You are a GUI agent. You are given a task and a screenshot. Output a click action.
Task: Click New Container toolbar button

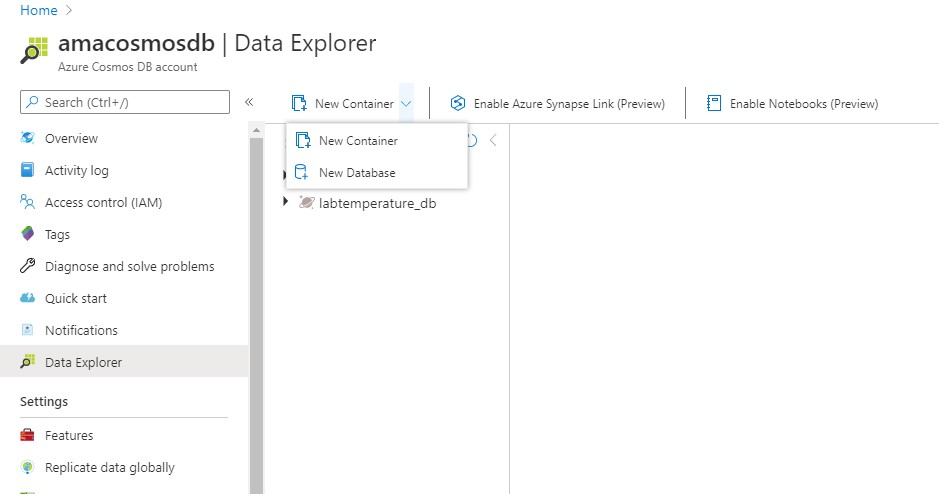343,104
